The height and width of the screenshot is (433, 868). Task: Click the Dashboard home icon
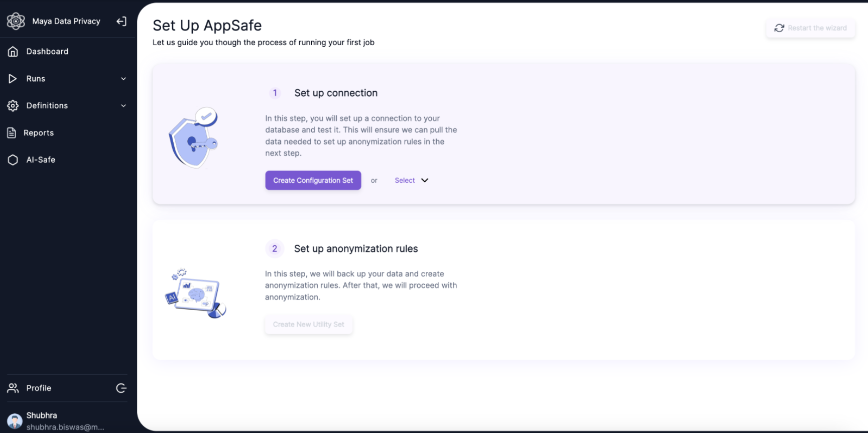[13, 51]
